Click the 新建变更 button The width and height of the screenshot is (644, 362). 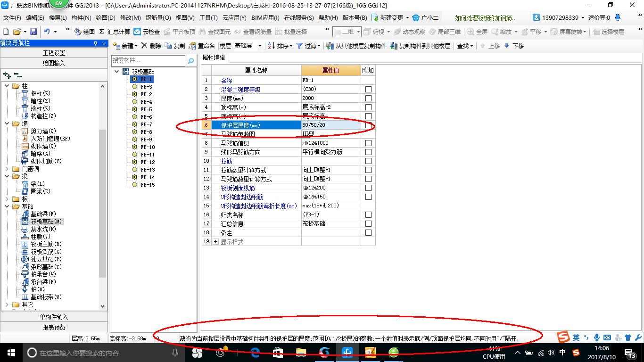coord(390,17)
